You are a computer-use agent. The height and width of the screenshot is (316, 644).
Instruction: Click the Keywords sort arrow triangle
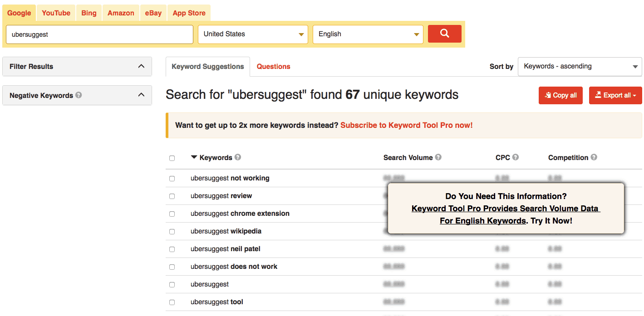(x=194, y=157)
